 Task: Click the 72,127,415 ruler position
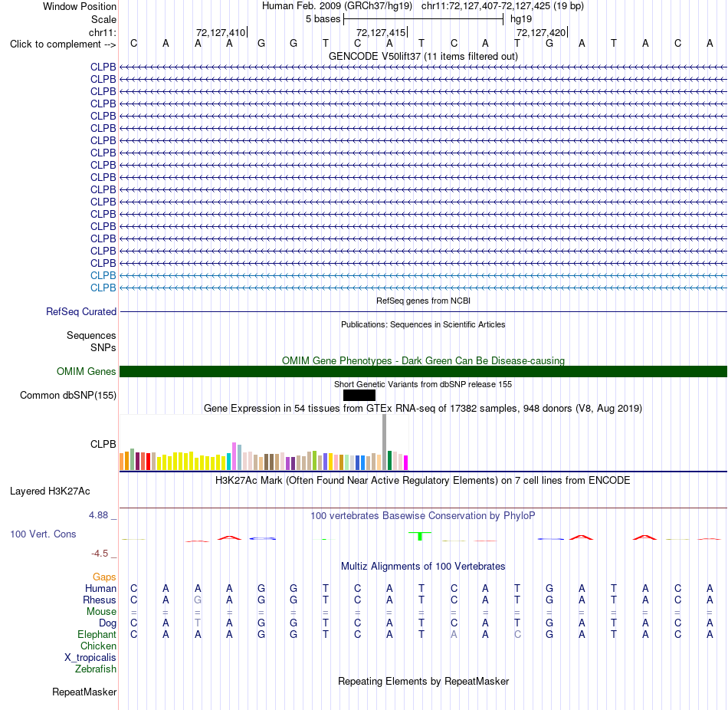[381, 32]
